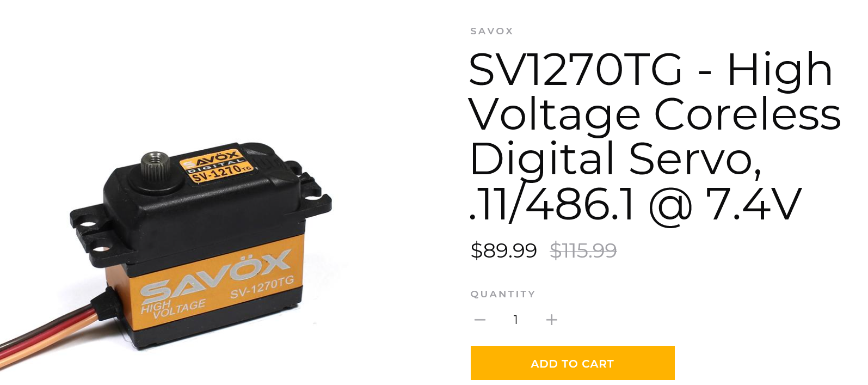Click the servo's metal output shaft
868x385 pixels.
(156, 166)
